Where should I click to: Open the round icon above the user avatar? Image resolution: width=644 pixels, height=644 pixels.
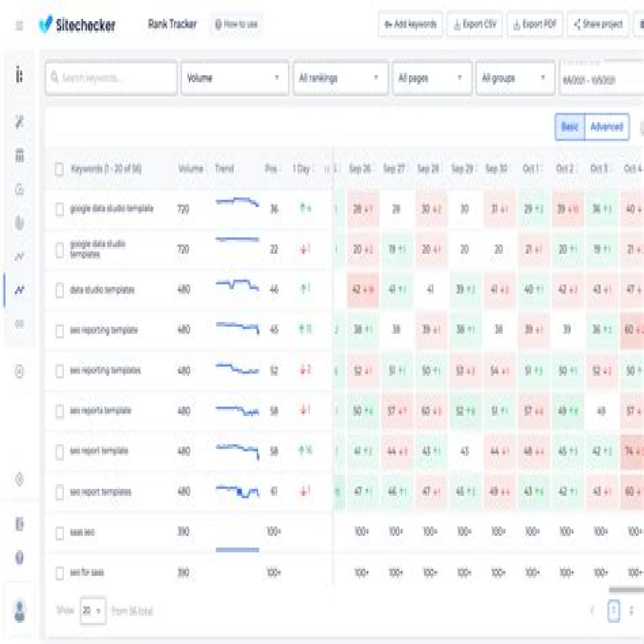click(x=19, y=558)
